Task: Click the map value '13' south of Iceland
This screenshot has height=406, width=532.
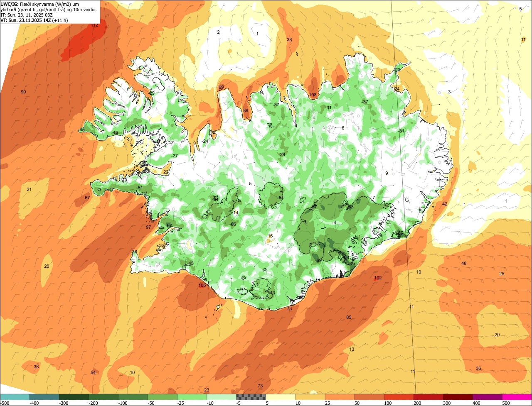Action: [x=352, y=350]
